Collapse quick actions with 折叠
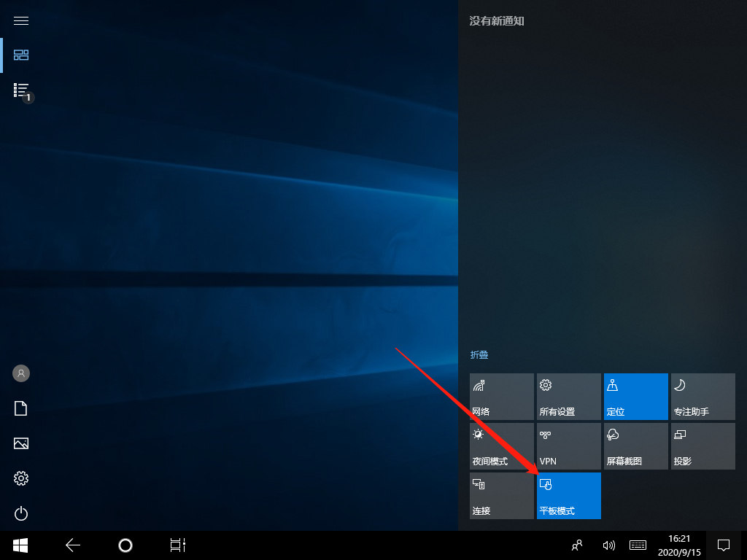This screenshot has height=560, width=747. 479,355
